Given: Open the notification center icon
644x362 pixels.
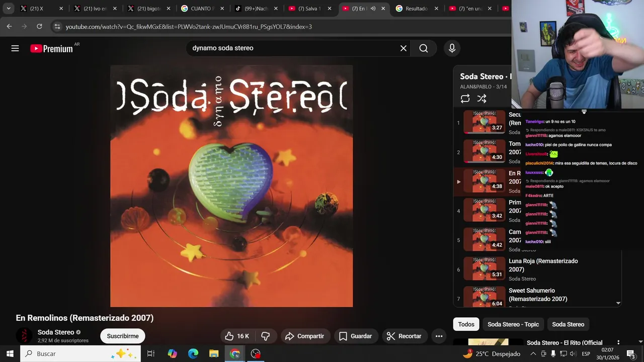Looking at the screenshot, I should [631, 353].
